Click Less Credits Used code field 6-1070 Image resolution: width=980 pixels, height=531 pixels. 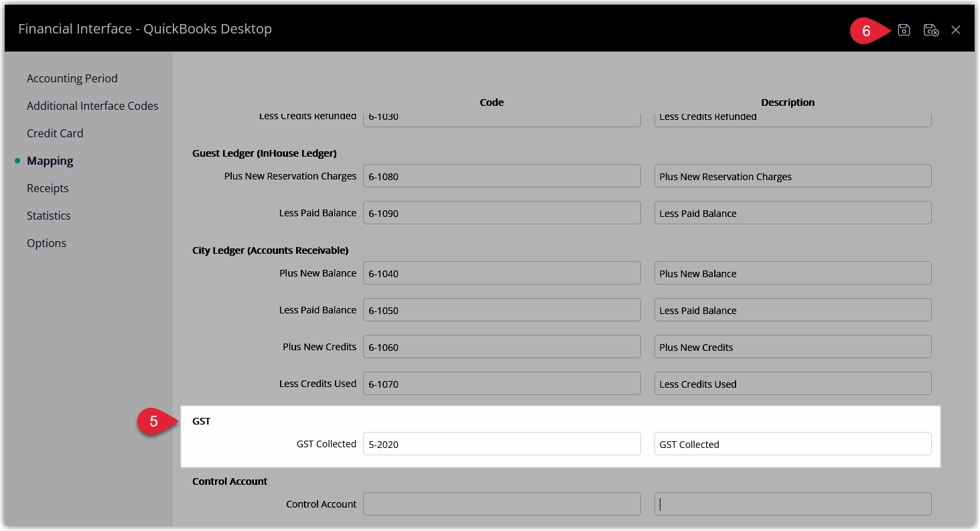coord(502,384)
